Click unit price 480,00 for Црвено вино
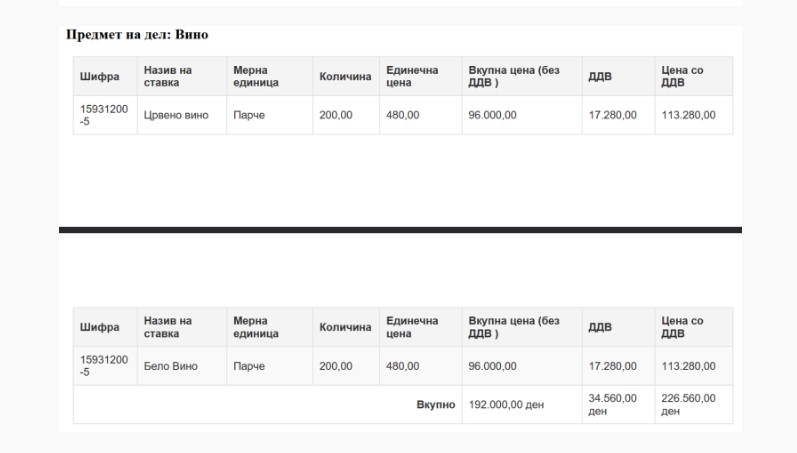This screenshot has height=453, width=797. pos(402,115)
